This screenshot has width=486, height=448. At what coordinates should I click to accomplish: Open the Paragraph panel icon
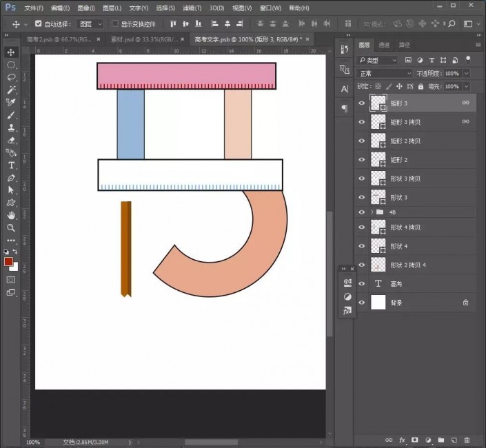(x=345, y=108)
